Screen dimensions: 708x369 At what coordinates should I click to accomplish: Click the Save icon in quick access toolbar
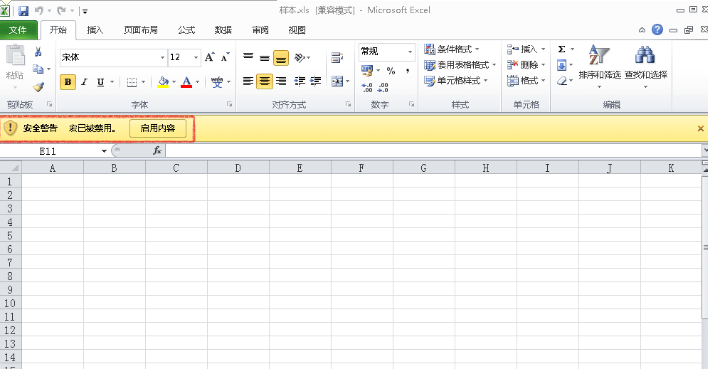click(x=23, y=11)
